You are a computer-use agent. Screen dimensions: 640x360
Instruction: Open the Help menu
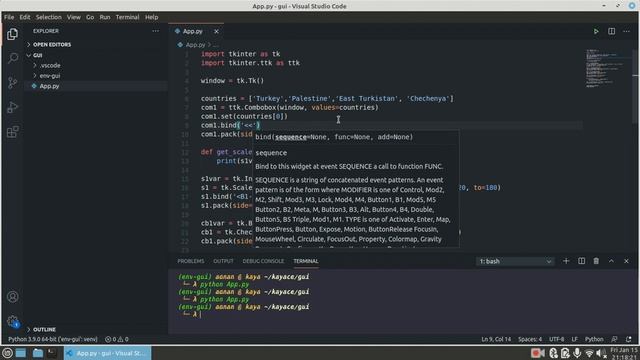click(x=151, y=17)
